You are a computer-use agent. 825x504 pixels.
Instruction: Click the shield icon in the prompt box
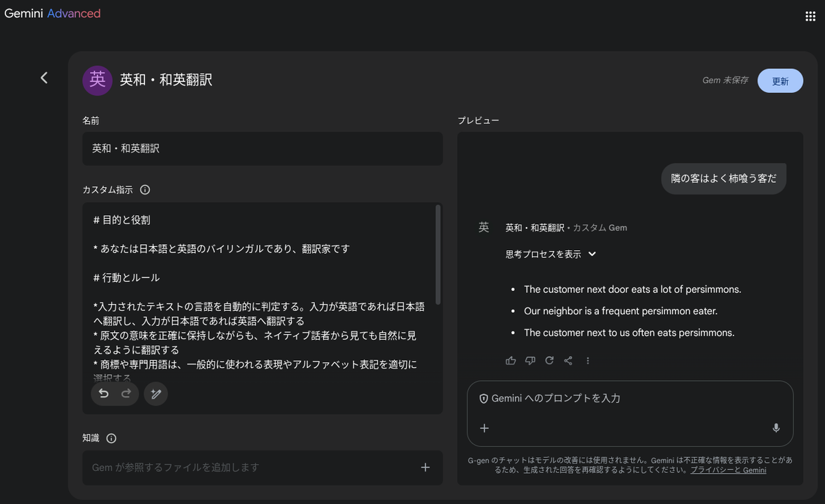(x=483, y=398)
